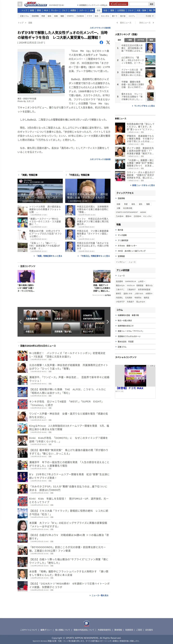Open 中居正広氏の代理人弁護士 feature headline image

[x=88, y=191]
